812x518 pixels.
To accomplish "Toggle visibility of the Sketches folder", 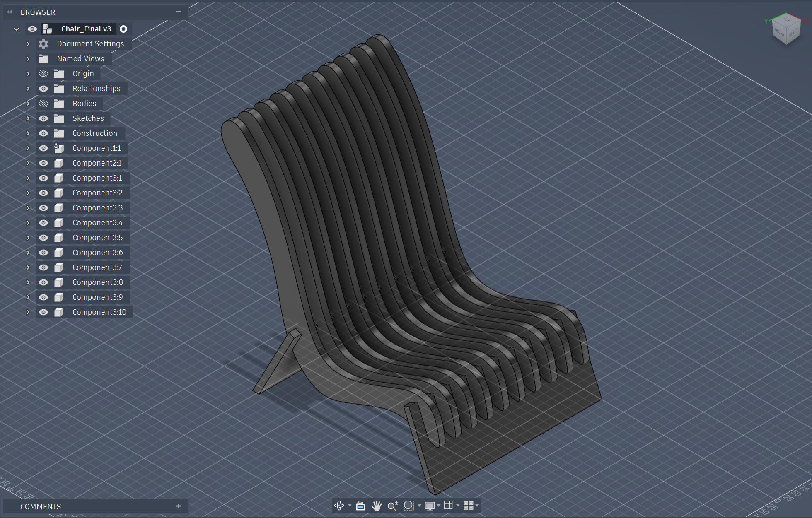I will (43, 118).
